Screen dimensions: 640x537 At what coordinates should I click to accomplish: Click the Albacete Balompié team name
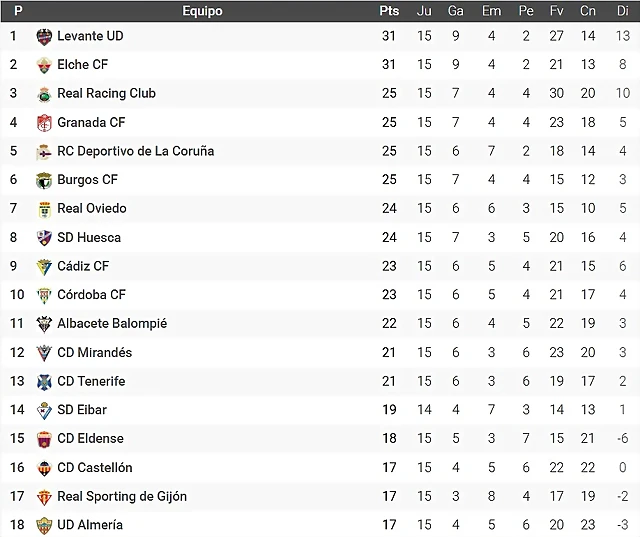pyautogui.click(x=112, y=324)
